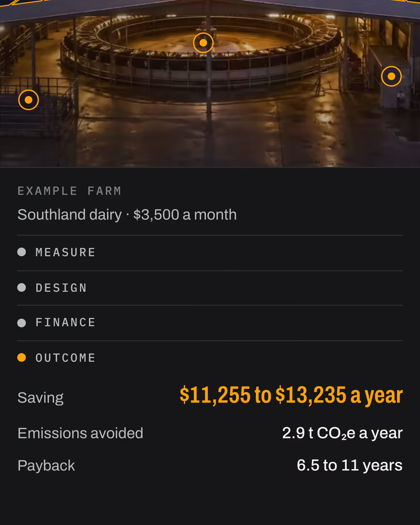The height and width of the screenshot is (525, 420).
Task: Select the 2.9 t CO₂e a year value
Action: tap(342, 433)
